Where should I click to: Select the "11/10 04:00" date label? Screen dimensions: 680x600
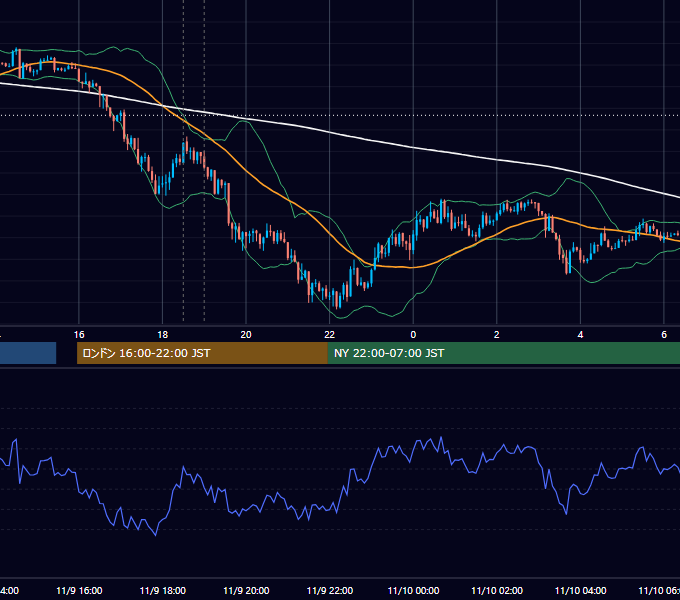click(581, 590)
